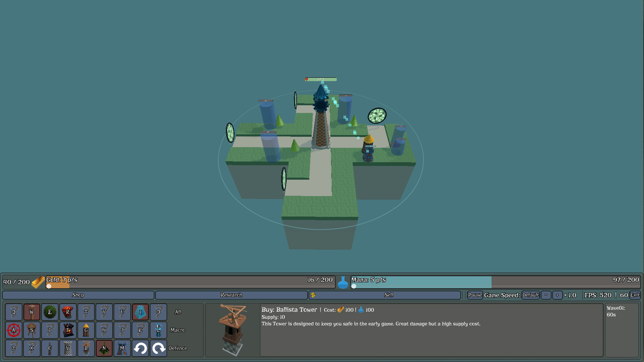Select the Ballista Tower on slot B

[x=86, y=348]
